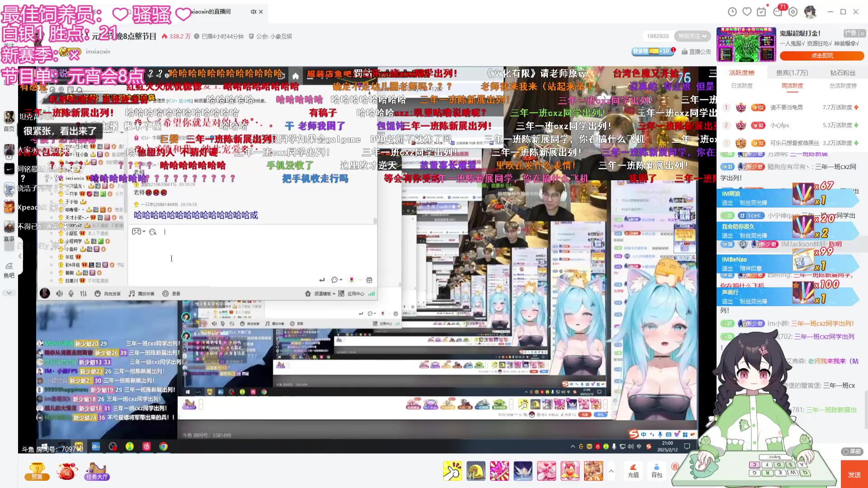Send the clapping hand gift

[453, 470]
